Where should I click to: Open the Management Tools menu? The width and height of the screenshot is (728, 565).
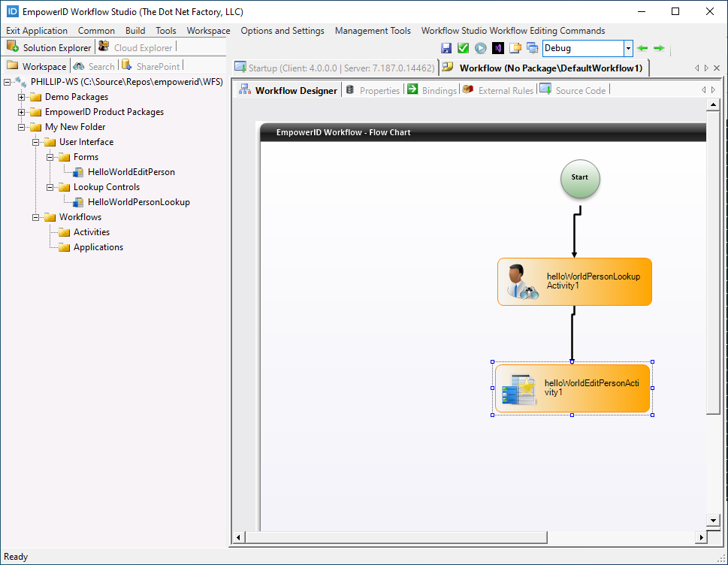click(x=373, y=31)
